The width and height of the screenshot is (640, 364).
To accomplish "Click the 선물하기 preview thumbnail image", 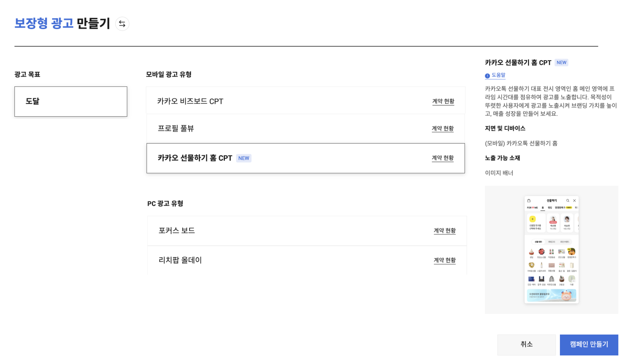I will tap(551, 249).
